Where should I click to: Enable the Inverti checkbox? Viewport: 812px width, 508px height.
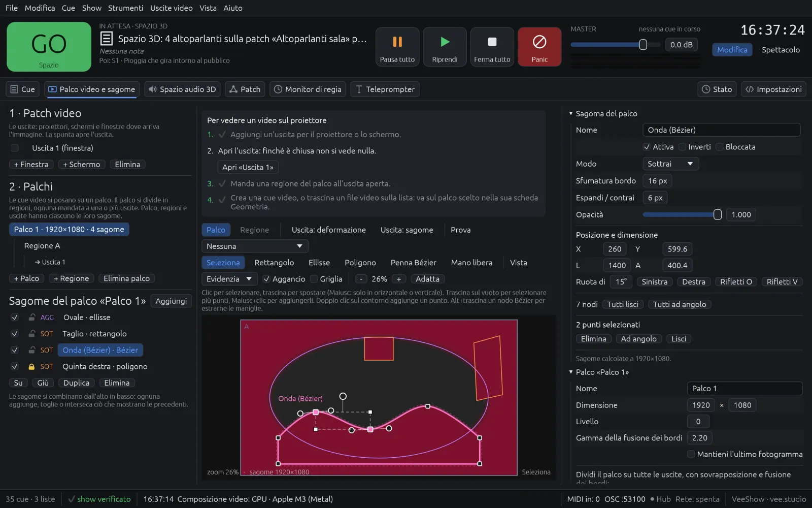point(683,147)
